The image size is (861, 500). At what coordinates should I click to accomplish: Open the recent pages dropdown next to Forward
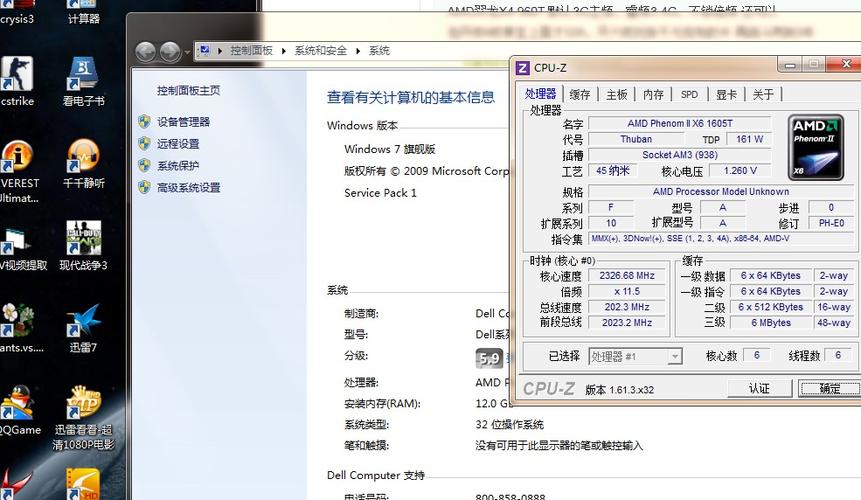click(187, 52)
